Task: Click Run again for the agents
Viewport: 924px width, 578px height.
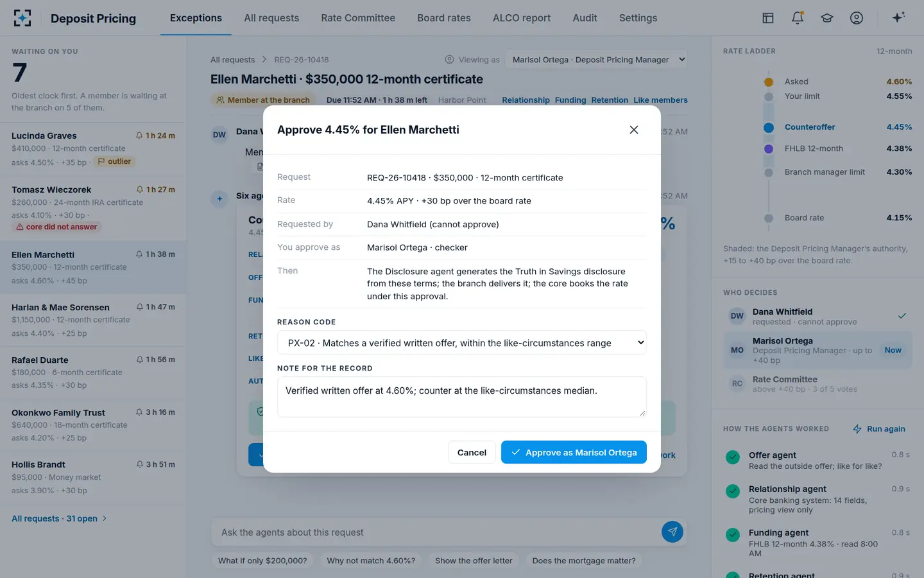Action: (879, 429)
